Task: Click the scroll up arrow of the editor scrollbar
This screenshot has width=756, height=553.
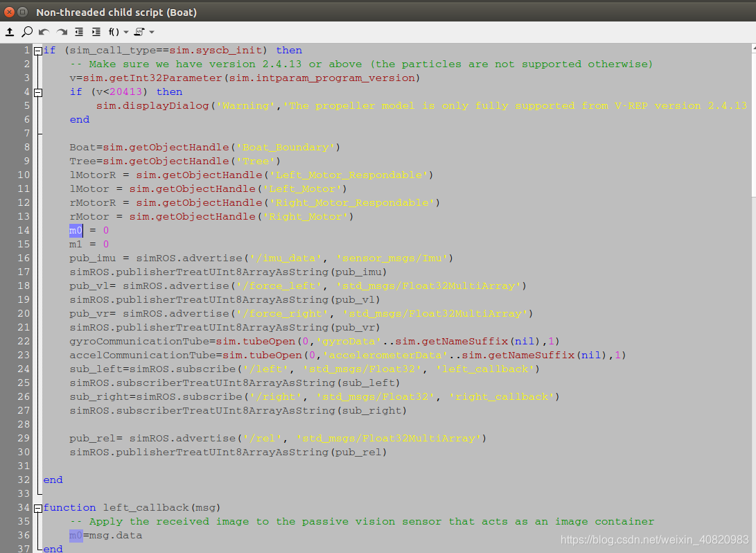Action: [x=754, y=49]
